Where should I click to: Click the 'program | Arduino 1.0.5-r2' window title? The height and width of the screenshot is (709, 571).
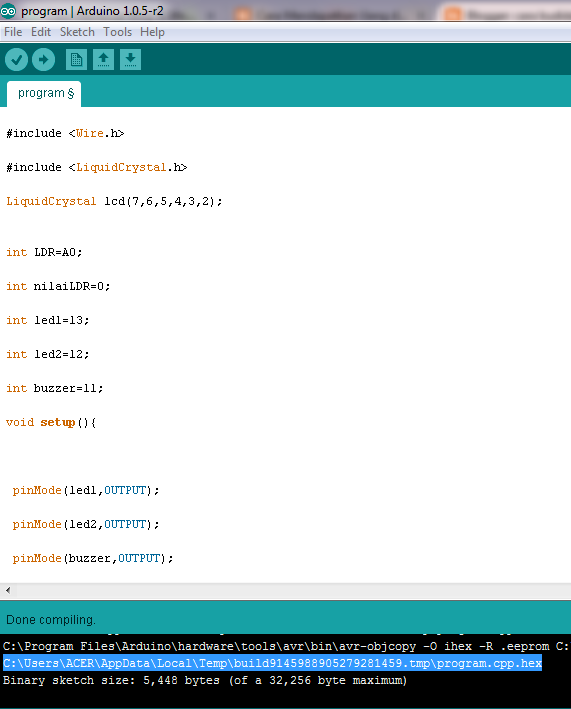pos(92,10)
